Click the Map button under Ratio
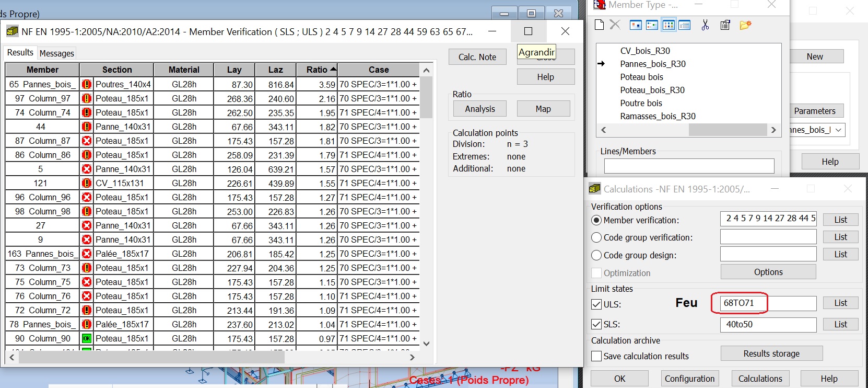 tap(543, 109)
